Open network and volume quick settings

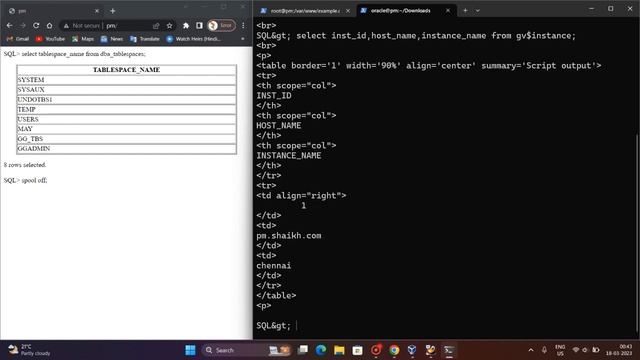(586, 350)
